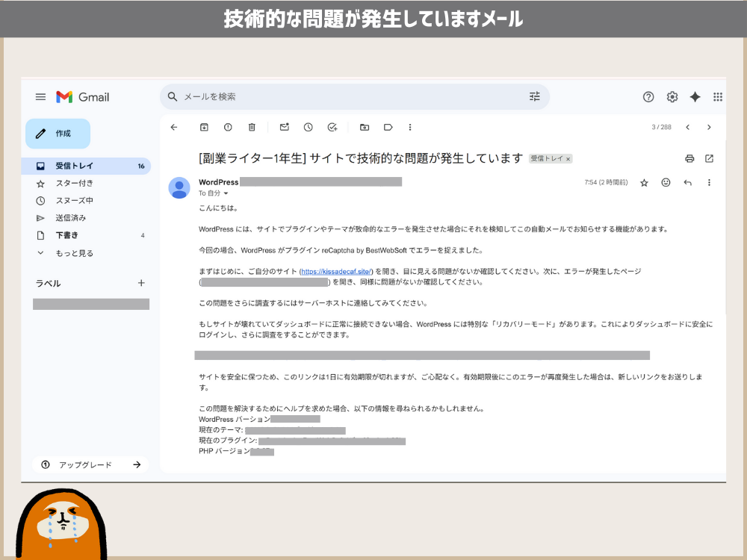The image size is (747, 560).
Task: Go to the newer email
Action: pyautogui.click(x=687, y=127)
